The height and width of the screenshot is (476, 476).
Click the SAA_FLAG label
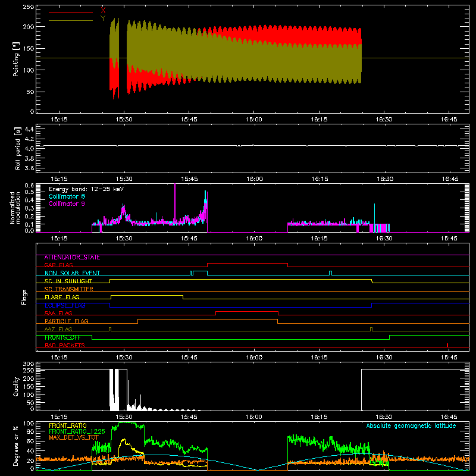[58, 313]
